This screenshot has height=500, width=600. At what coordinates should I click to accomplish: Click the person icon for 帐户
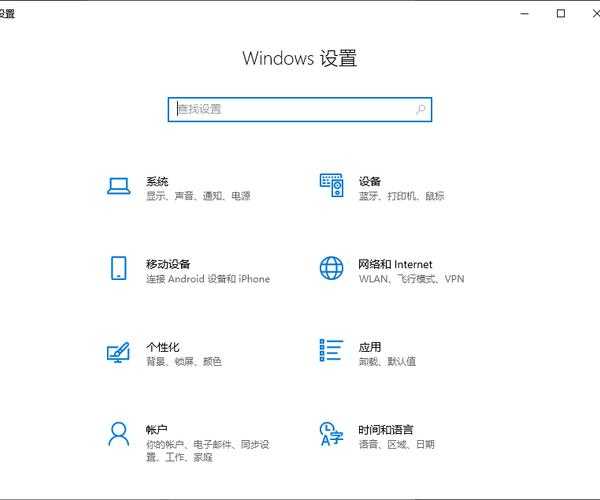point(118,433)
